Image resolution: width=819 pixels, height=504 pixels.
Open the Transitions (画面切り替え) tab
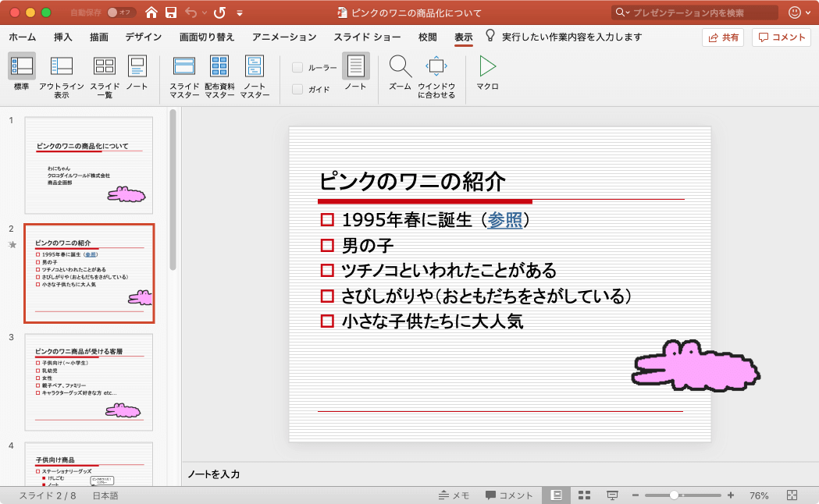pos(207,37)
